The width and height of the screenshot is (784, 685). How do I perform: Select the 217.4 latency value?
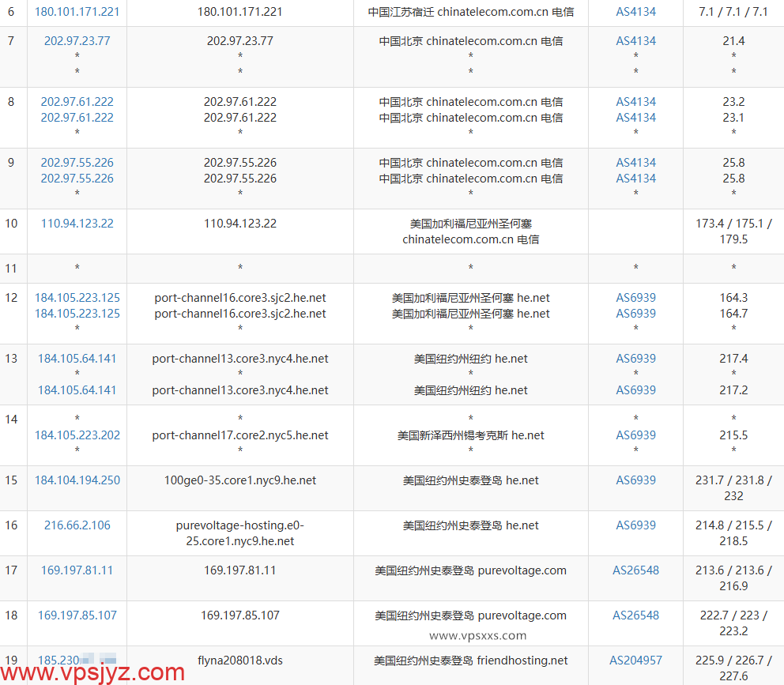coord(733,359)
